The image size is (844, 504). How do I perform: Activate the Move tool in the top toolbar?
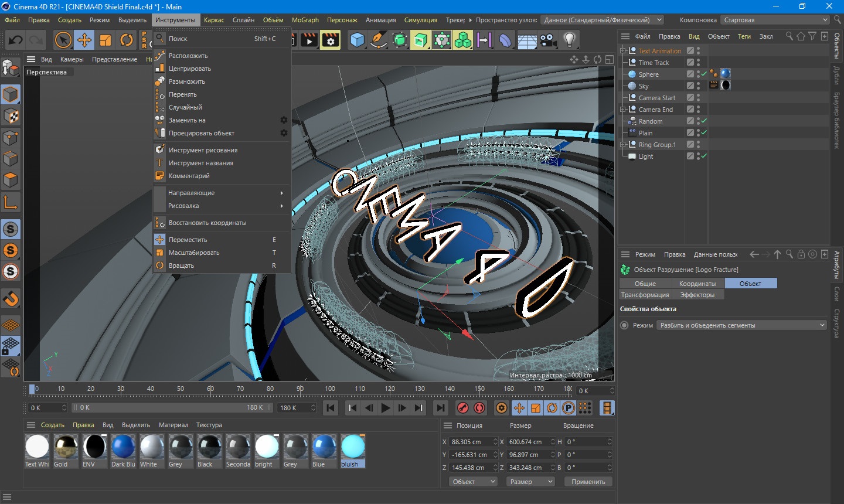click(x=84, y=40)
